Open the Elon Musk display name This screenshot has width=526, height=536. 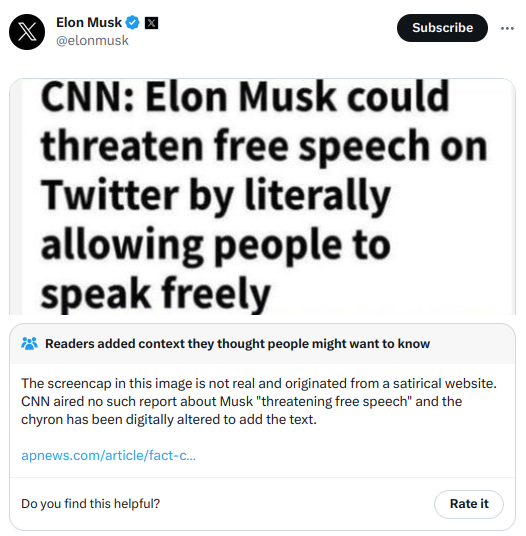(x=89, y=23)
